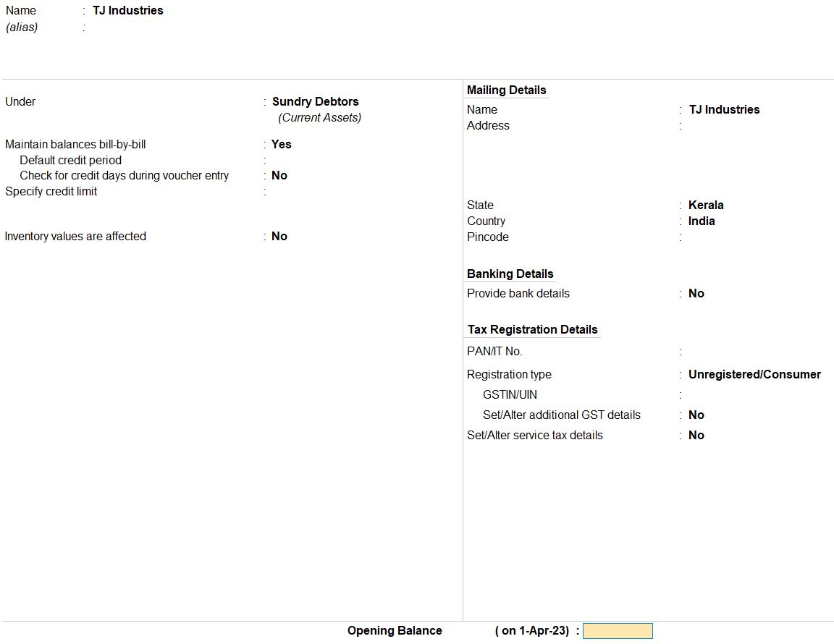Viewport: 834px width, 644px height.
Task: Change Registration type 'Unregistered/Consumer'
Action: click(x=754, y=374)
